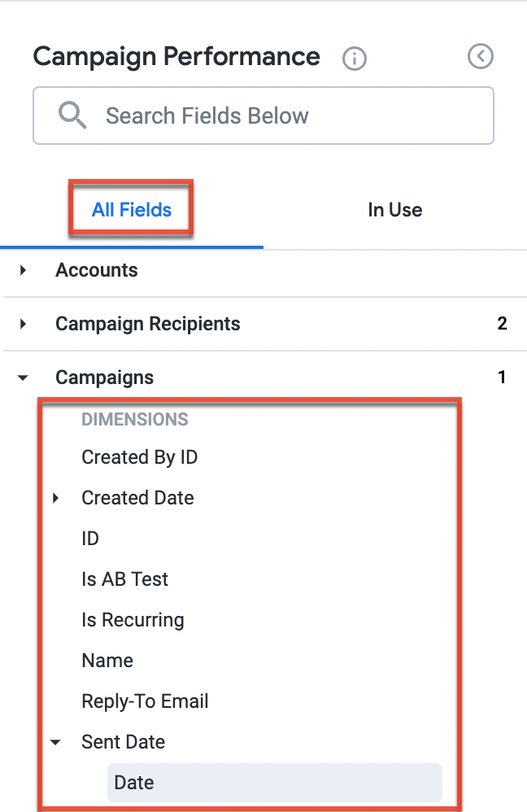527x812 pixels.
Task: Expand the Created Date dimension group
Action: point(56,498)
